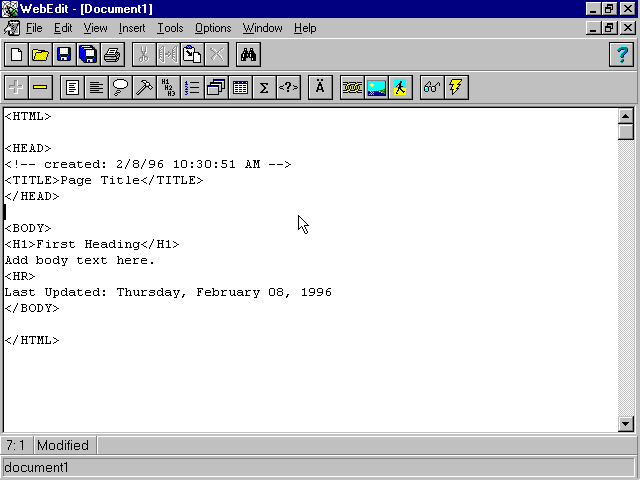Open Find with the binoculars icon
Image resolution: width=640 pixels, height=480 pixels.
pyautogui.click(x=248, y=55)
